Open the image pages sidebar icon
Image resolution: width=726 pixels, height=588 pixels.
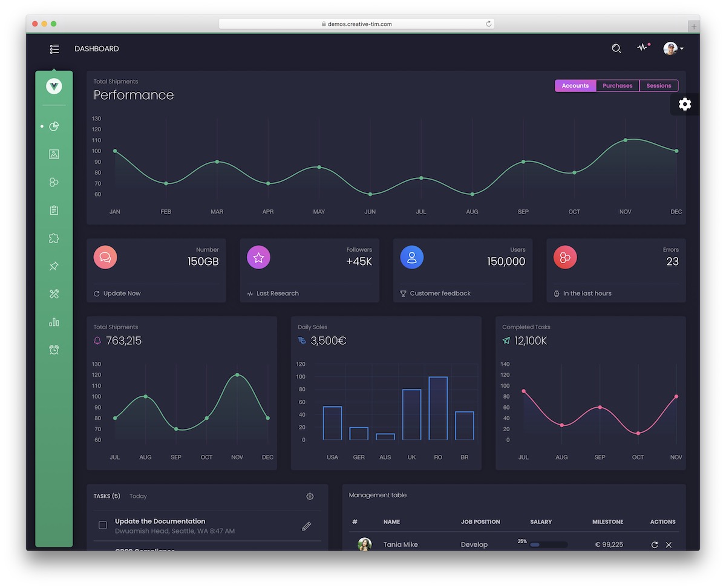coord(54,154)
